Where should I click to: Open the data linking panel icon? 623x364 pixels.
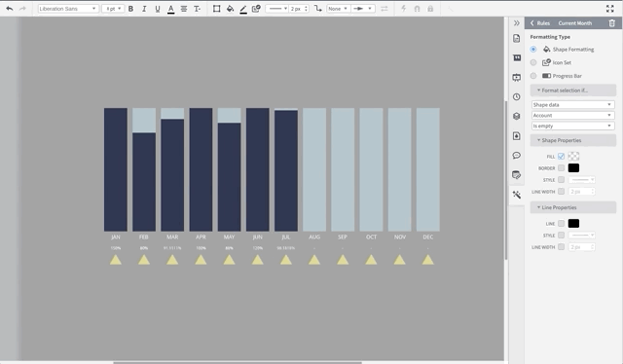coord(517,175)
